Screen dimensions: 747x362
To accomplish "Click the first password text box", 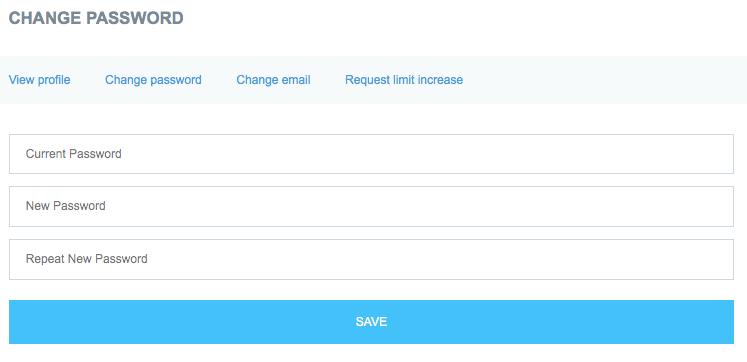I will pyautogui.click(x=371, y=154).
